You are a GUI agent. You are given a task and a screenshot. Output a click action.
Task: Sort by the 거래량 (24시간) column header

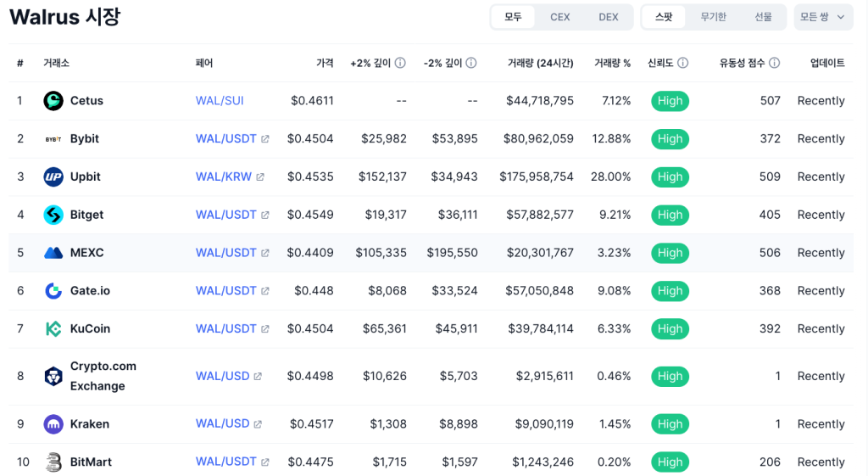[540, 63]
